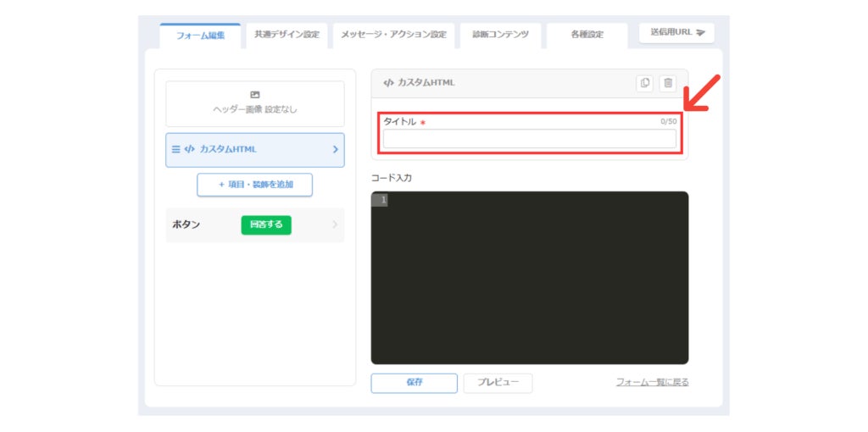Click the ＋項目・装飾を追加 button
This screenshot has height=432, width=868.
pyautogui.click(x=254, y=185)
